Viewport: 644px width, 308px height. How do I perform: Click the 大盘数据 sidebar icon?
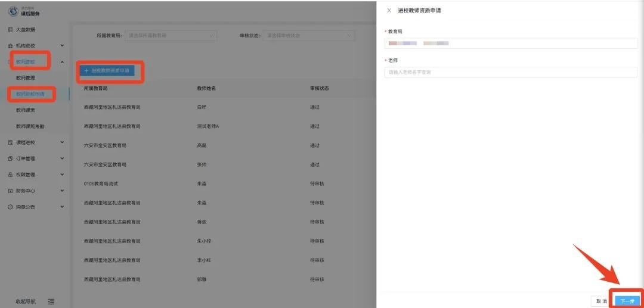[x=10, y=30]
